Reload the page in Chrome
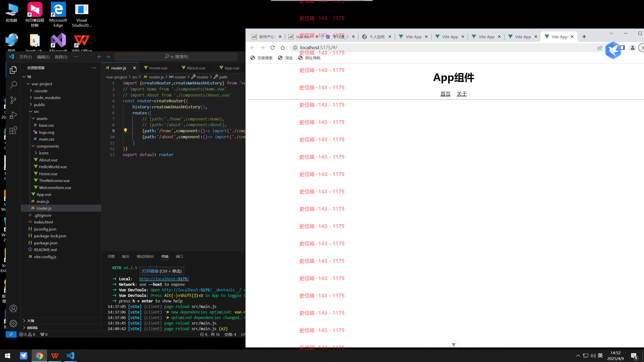The image size is (644, 362). click(272, 48)
